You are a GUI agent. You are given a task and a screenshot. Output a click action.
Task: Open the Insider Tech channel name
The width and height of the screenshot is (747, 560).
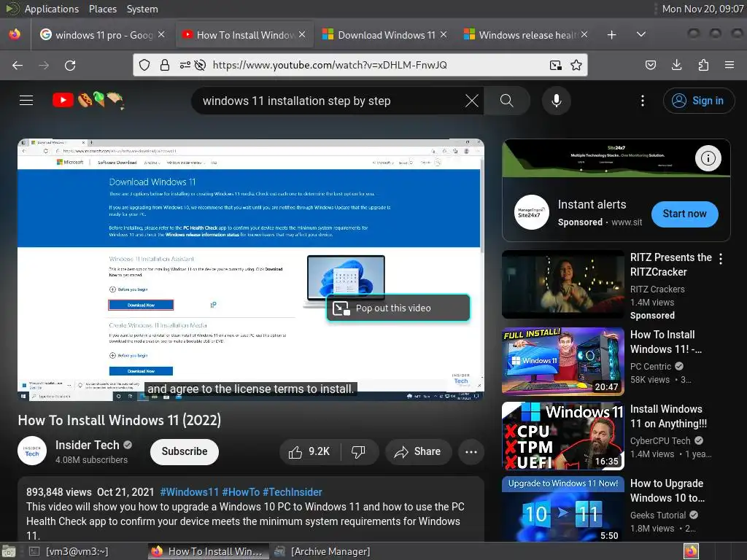(88, 445)
